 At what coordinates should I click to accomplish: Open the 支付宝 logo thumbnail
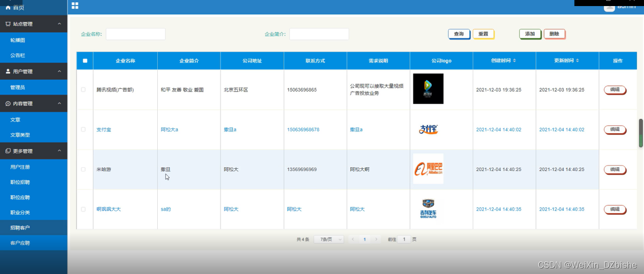(x=428, y=129)
